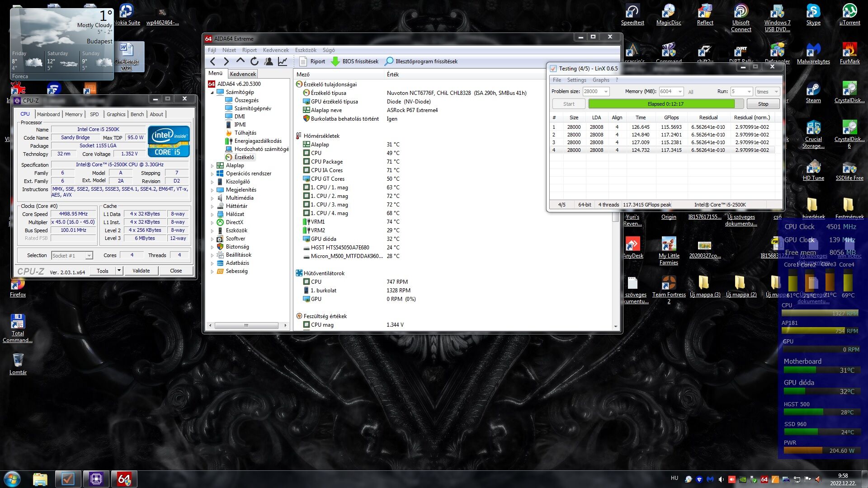The width and height of the screenshot is (868, 488).
Task: Click the AIDA64 Refresh toolbar icon
Action: (x=255, y=61)
